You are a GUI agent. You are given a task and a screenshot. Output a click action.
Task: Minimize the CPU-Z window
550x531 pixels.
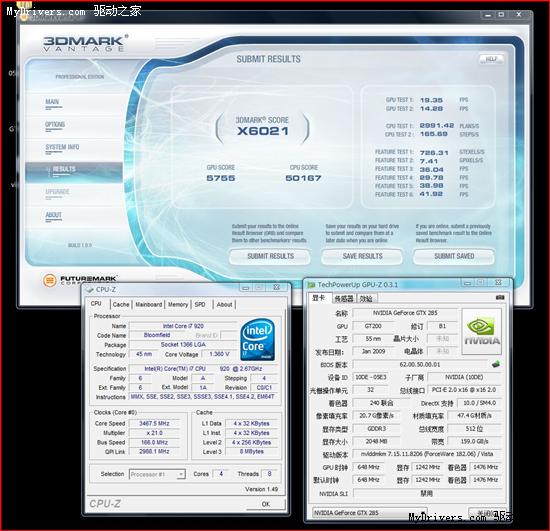(x=246, y=288)
